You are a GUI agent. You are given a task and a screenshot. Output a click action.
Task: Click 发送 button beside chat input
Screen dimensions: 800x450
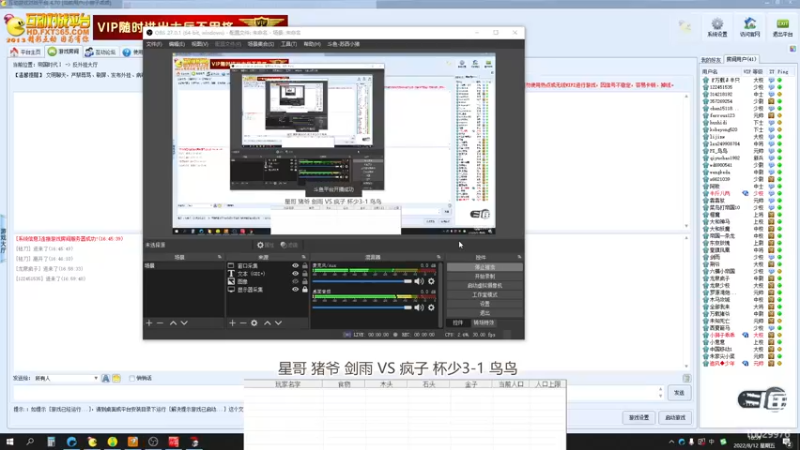pyautogui.click(x=679, y=393)
